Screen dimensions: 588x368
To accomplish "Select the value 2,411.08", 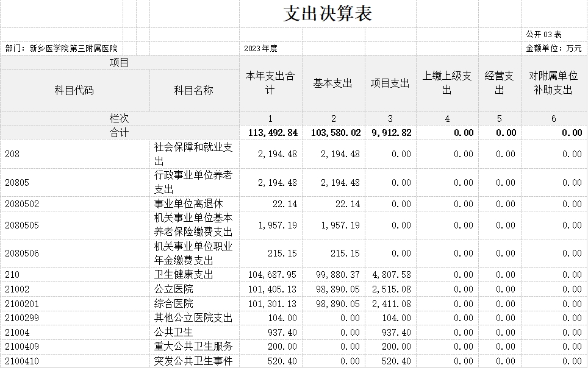I will 392,304.
